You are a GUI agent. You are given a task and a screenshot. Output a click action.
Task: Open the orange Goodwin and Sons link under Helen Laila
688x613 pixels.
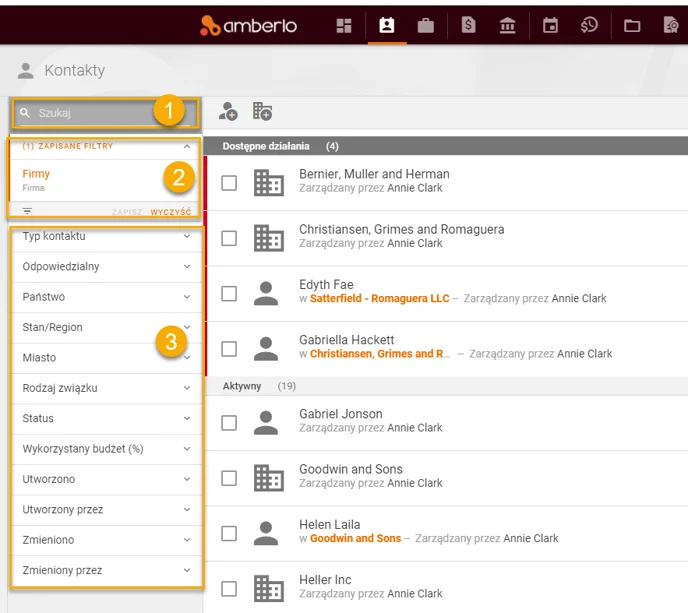click(355, 538)
